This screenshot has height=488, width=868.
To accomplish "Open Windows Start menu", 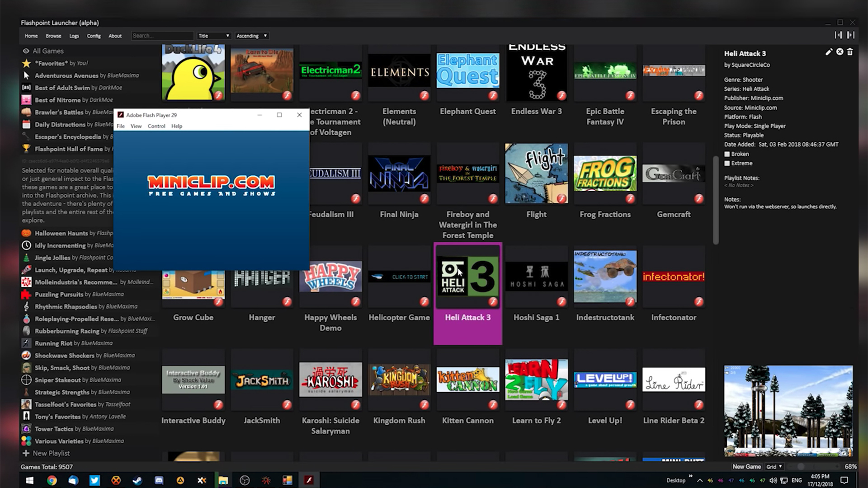I will click(30, 480).
